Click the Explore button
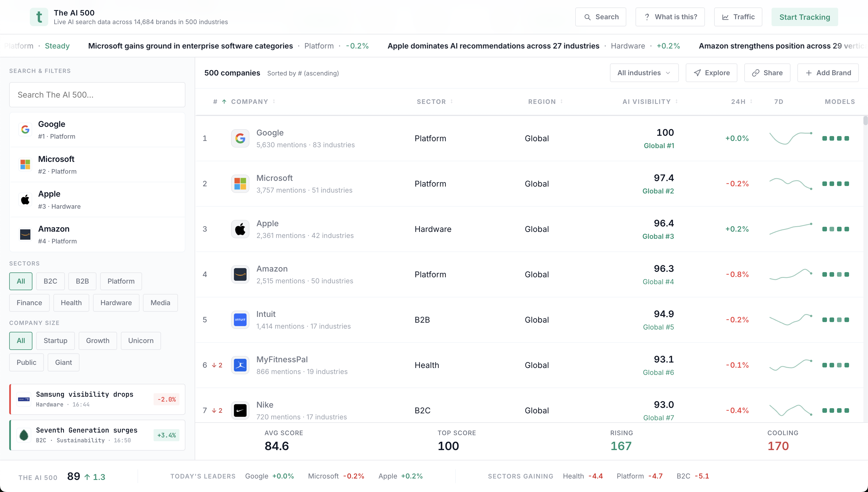 click(x=711, y=73)
